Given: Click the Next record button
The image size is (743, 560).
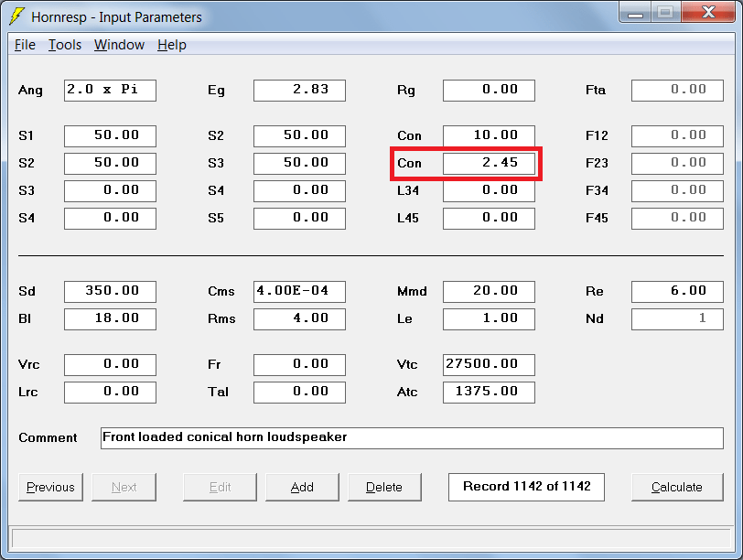Looking at the screenshot, I should pyautogui.click(x=124, y=487).
